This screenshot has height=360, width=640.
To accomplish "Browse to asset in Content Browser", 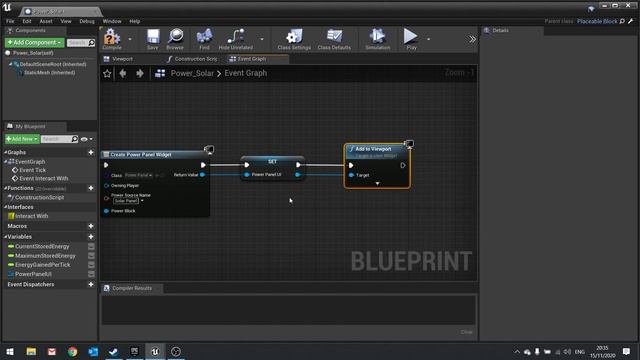I will [x=175, y=39].
